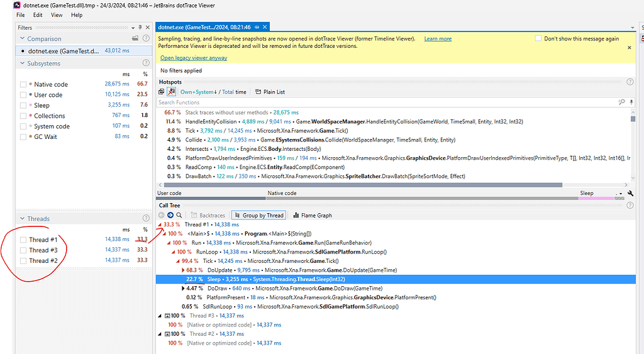This screenshot has height=354, width=644.
Task: Pin the Filters panel
Action: point(140,28)
